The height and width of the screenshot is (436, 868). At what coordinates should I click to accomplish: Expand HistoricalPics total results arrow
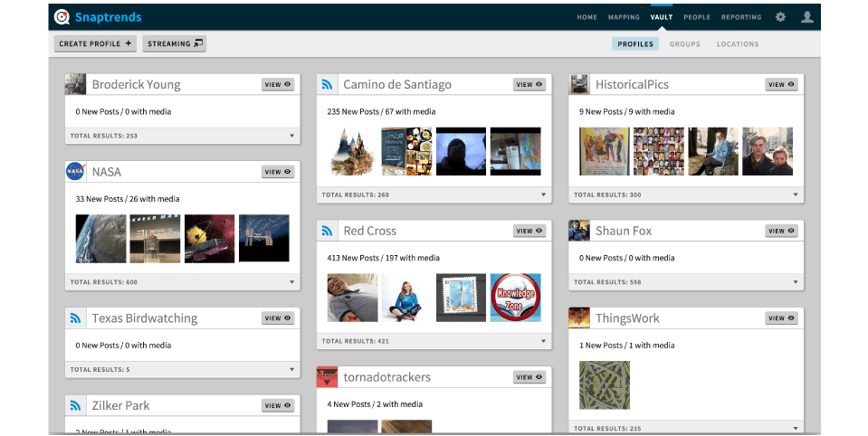(x=796, y=194)
